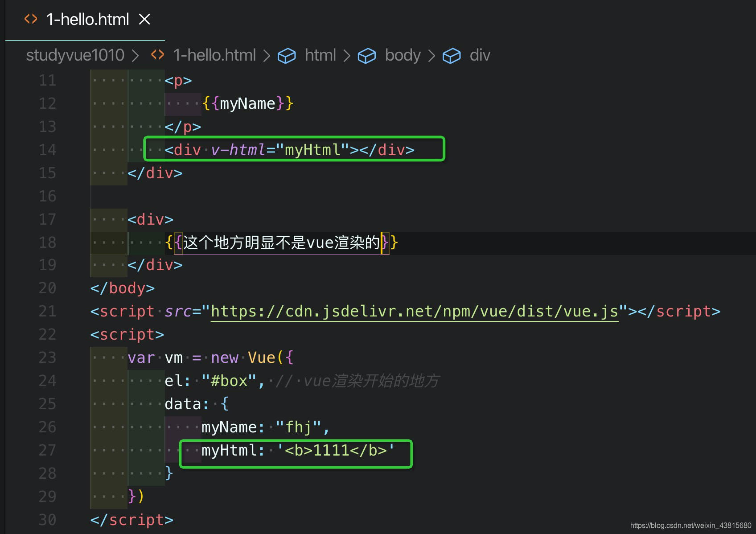756x534 pixels.
Task: Click line number 27 in gutter
Action: coord(47,450)
